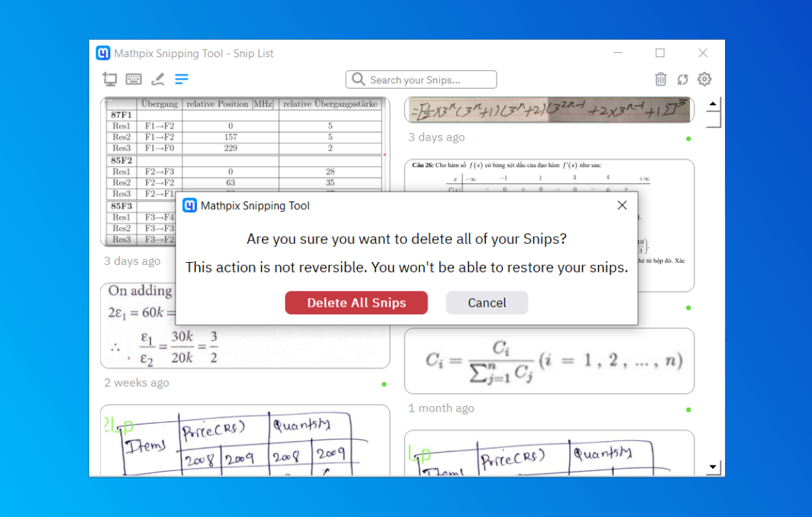Screen dimensions: 812x517
Task: Click the Mathpix logo in the dialog
Action: pos(189,205)
